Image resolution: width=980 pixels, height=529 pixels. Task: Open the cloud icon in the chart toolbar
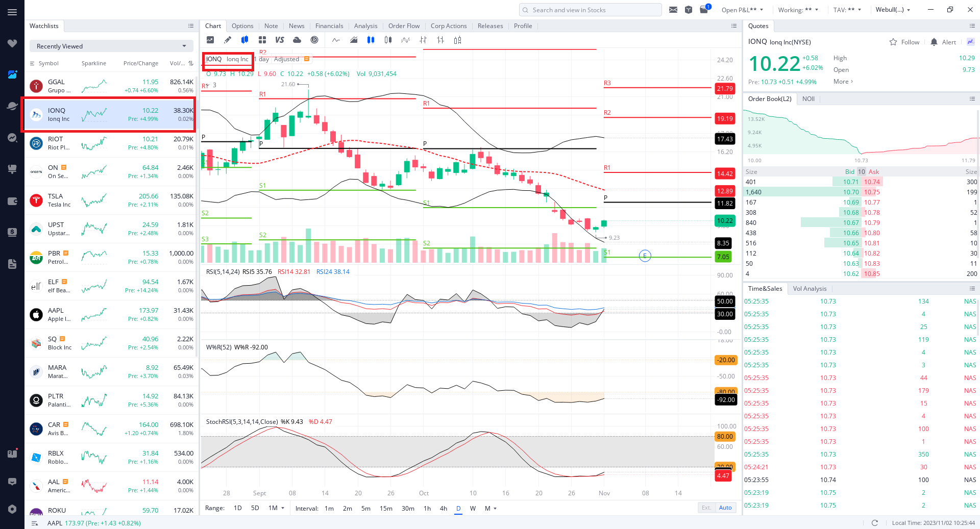tap(297, 40)
